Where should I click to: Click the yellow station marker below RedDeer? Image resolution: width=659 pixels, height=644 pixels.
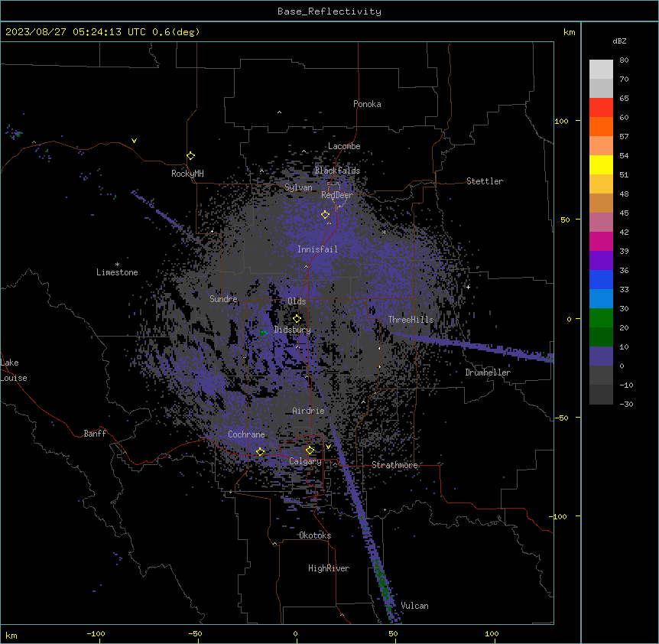point(326,215)
